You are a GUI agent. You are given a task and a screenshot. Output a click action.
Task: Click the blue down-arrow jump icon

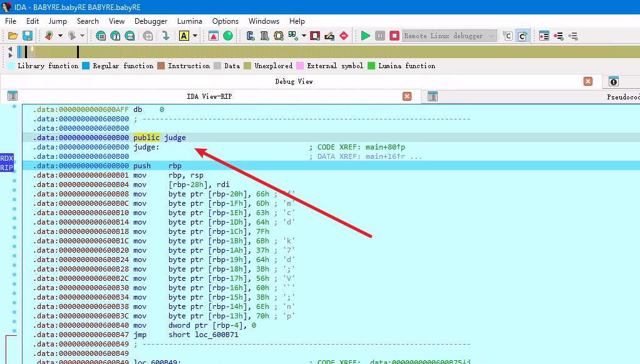coord(166,36)
